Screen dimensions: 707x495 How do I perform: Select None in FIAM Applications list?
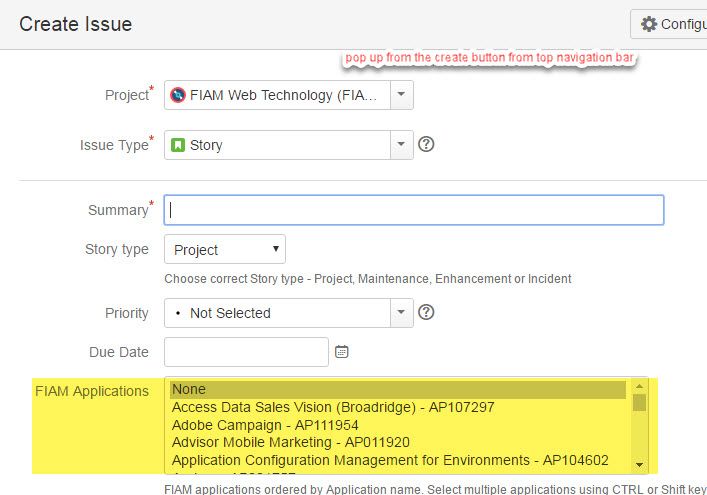click(398, 390)
